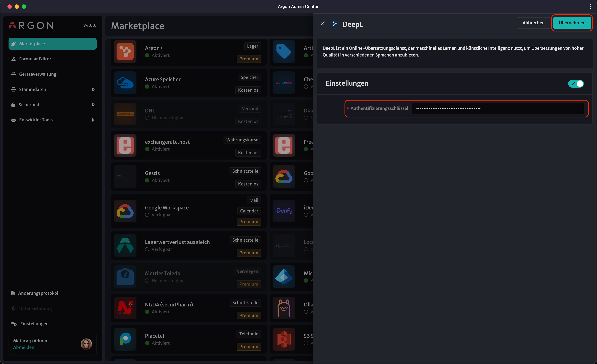Click the Marketplace rocket icon
The width and height of the screenshot is (597, 364).
pos(14,44)
